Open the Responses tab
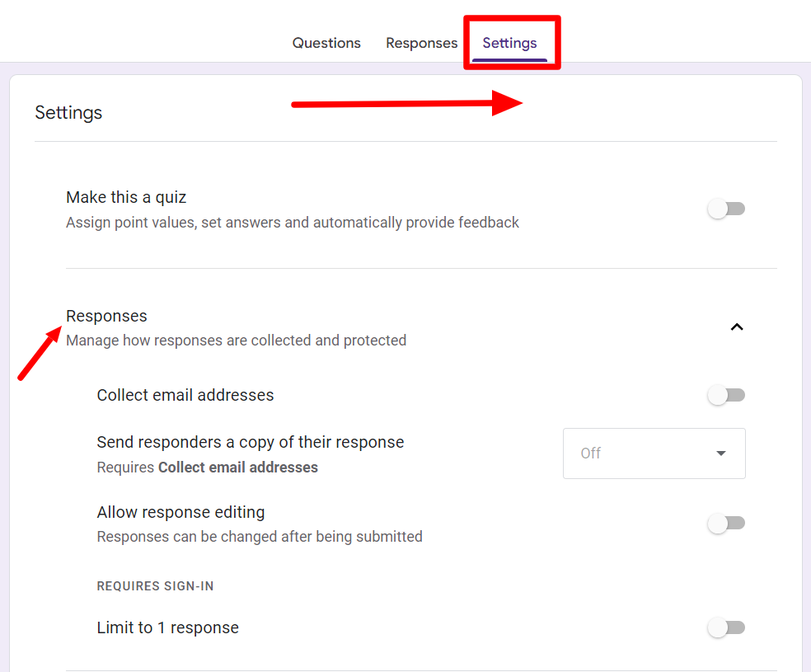Viewport: 811px width, 672px height. click(421, 43)
